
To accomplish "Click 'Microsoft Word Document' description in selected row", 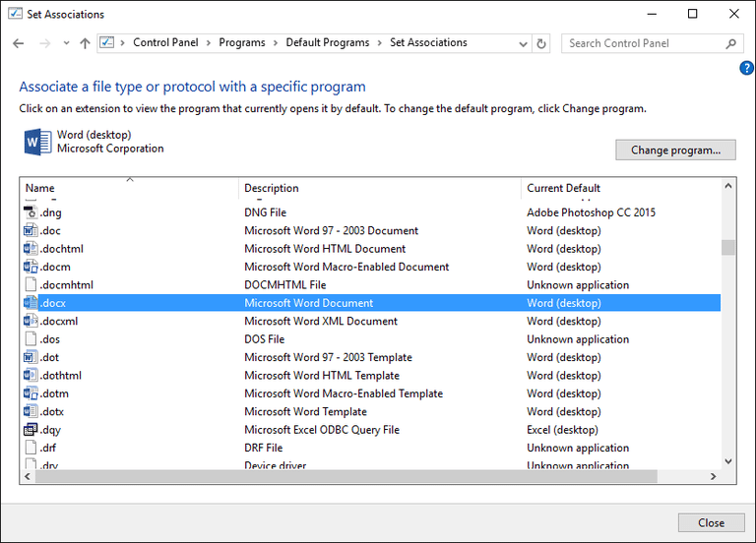I will tap(308, 303).
